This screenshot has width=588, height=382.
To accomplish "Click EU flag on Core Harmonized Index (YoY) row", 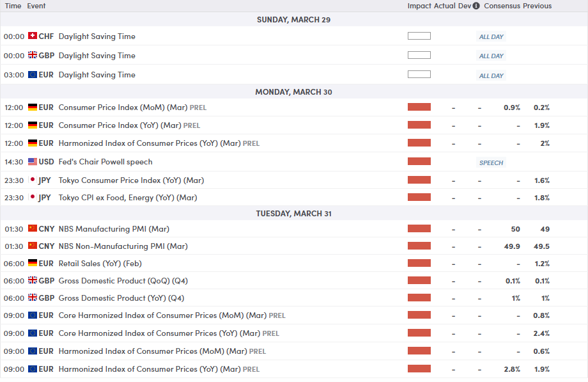I will [33, 333].
